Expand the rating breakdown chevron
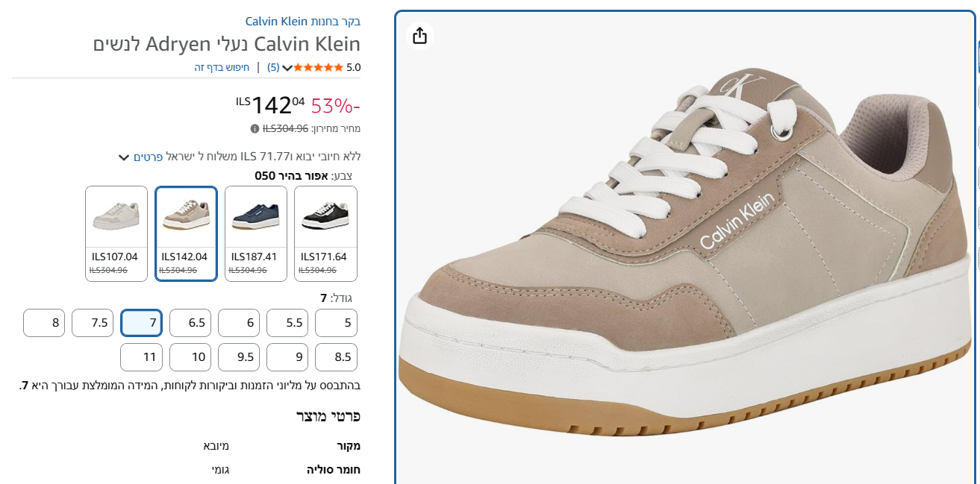Image resolution: width=980 pixels, height=484 pixels. [287, 68]
